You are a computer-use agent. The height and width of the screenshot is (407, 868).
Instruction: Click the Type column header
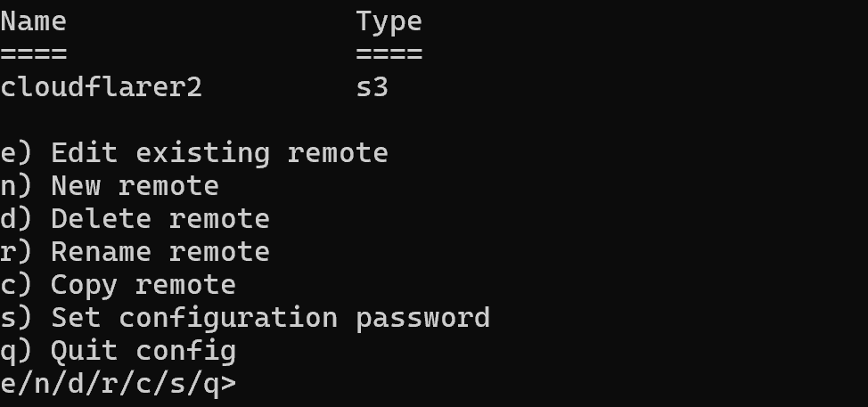[x=389, y=20]
